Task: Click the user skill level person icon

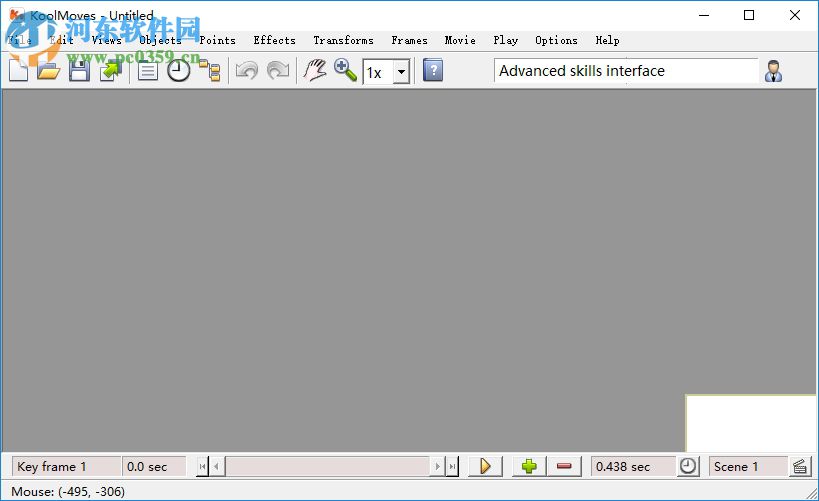Action: [x=774, y=71]
